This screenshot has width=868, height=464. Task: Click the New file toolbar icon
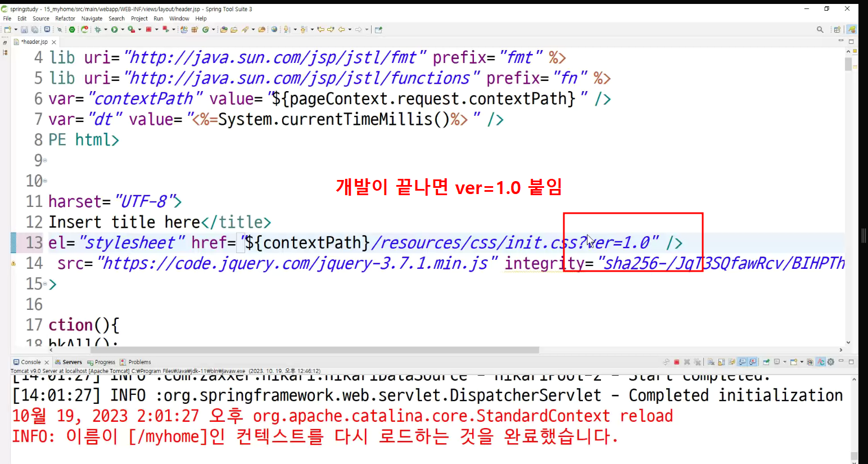[8, 29]
